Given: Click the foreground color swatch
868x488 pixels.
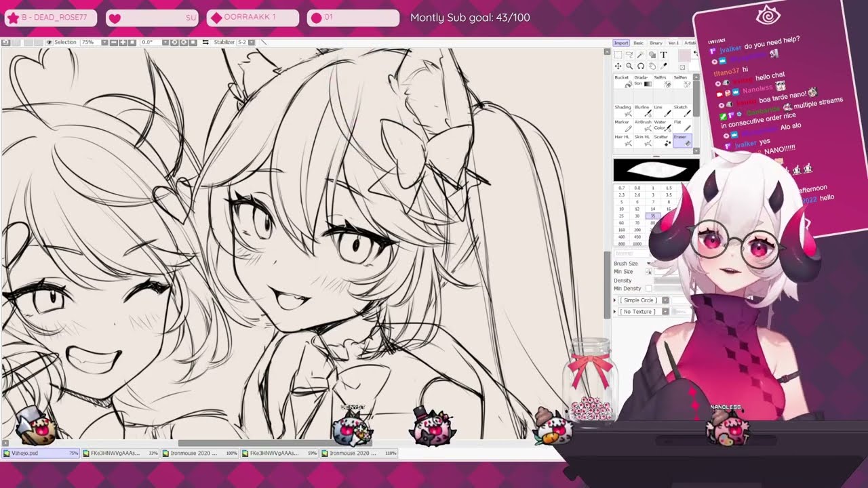Looking at the screenshot, I should (684, 56).
